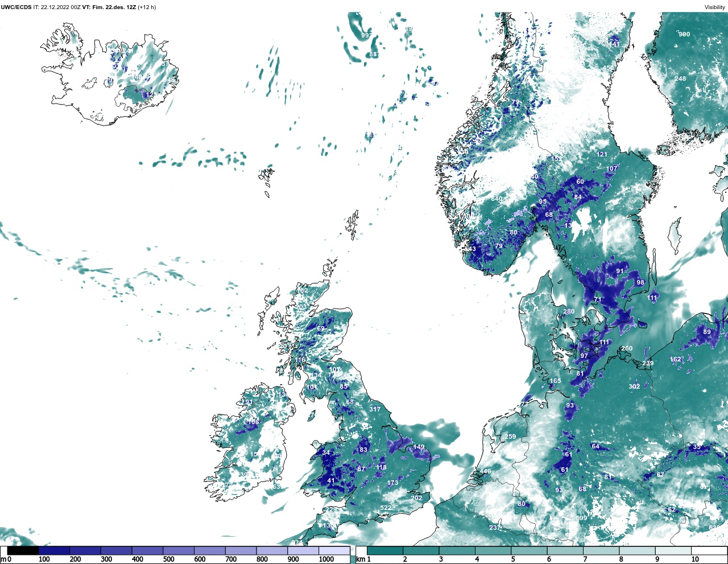
Task: Click the '280' value over Denmark
Action: point(569,312)
